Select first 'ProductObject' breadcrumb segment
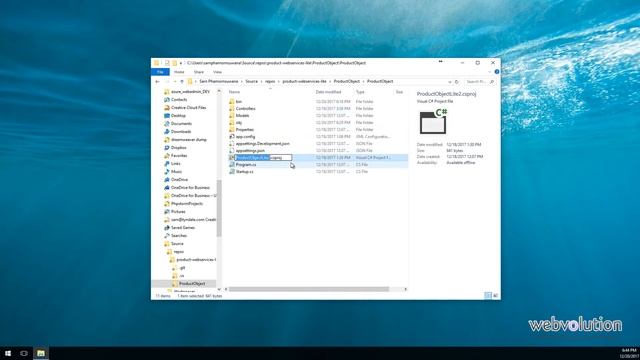 click(x=347, y=82)
